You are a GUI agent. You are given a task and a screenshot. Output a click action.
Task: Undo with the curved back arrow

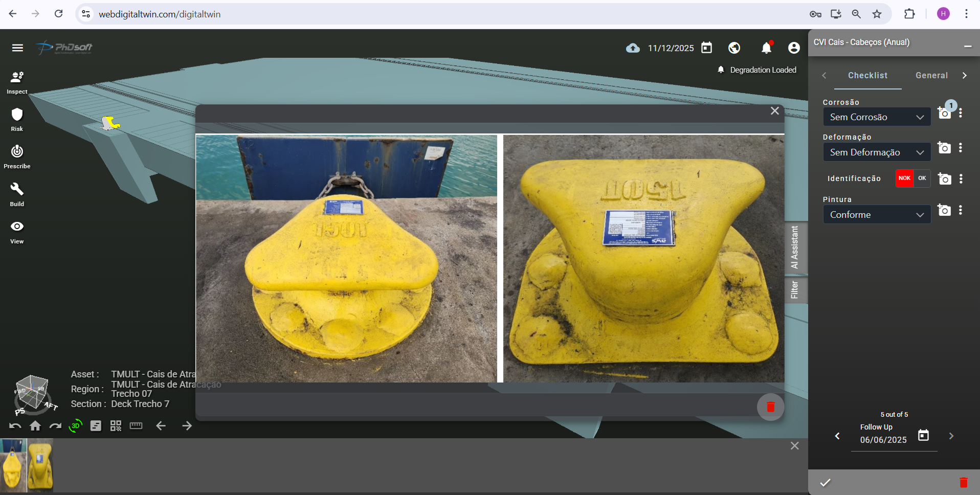(15, 426)
